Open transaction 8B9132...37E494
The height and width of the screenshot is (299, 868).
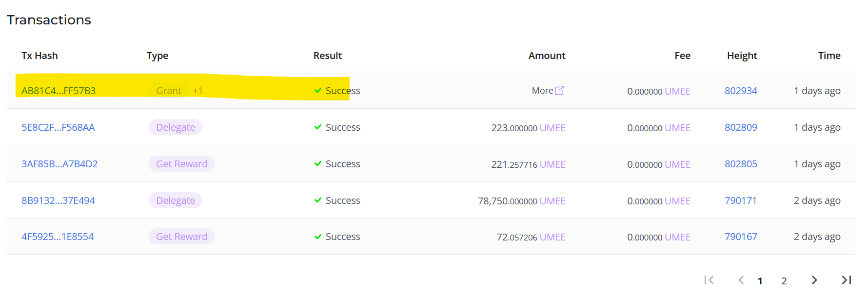(58, 200)
